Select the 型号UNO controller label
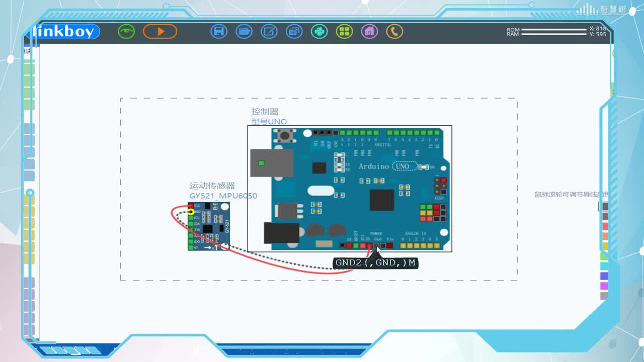 269,121
